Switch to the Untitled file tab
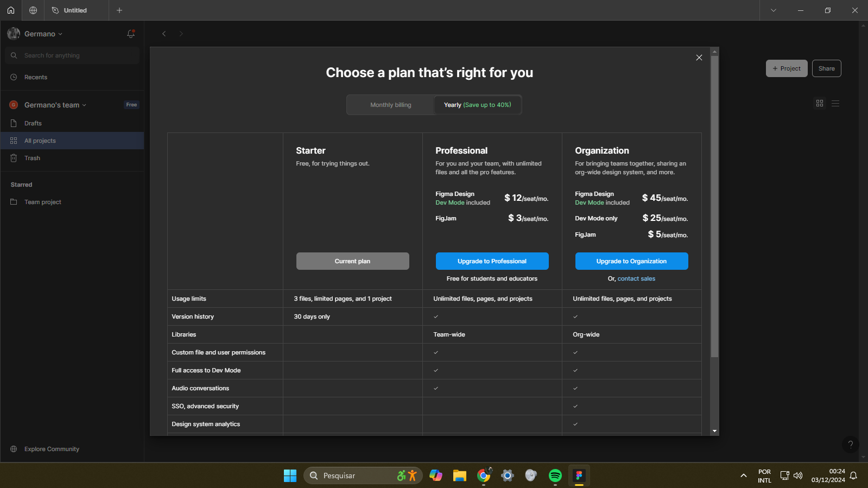Screen dimensions: 868x488 coord(75,10)
